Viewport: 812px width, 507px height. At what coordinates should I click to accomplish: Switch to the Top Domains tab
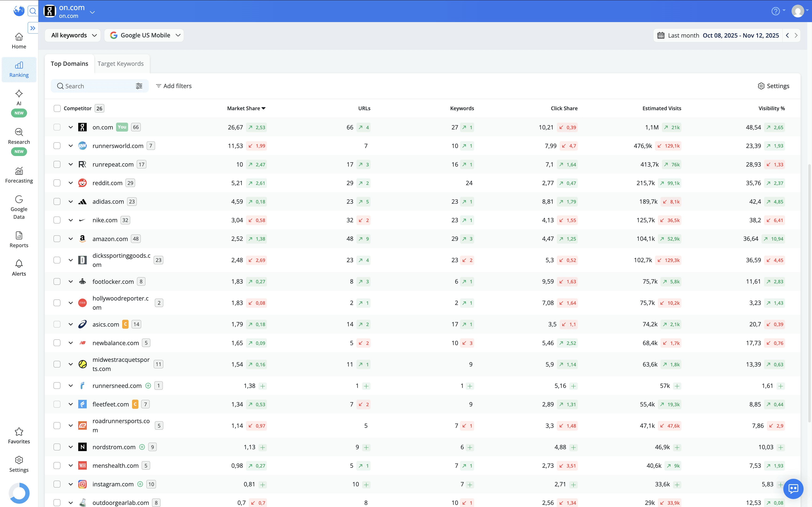click(x=69, y=64)
